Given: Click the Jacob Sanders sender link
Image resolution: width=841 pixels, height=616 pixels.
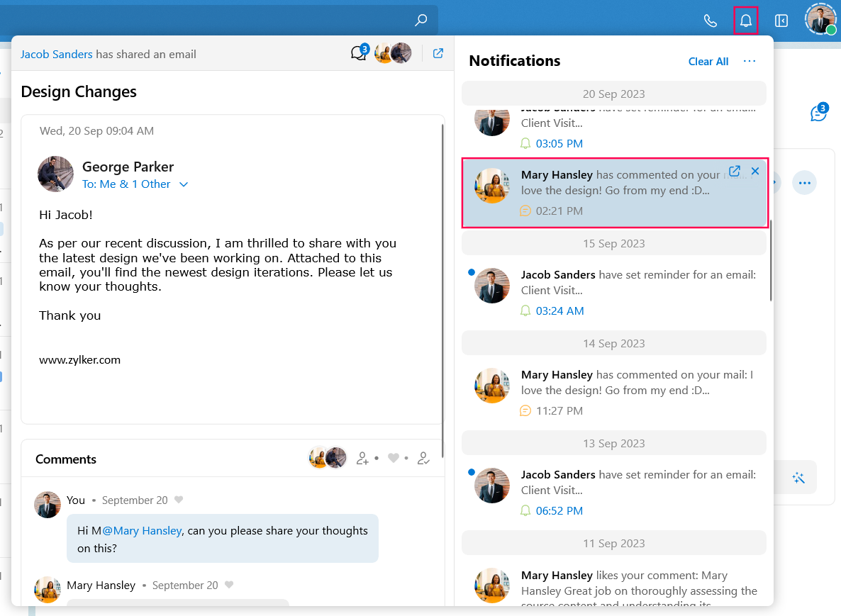Looking at the screenshot, I should click(x=57, y=54).
